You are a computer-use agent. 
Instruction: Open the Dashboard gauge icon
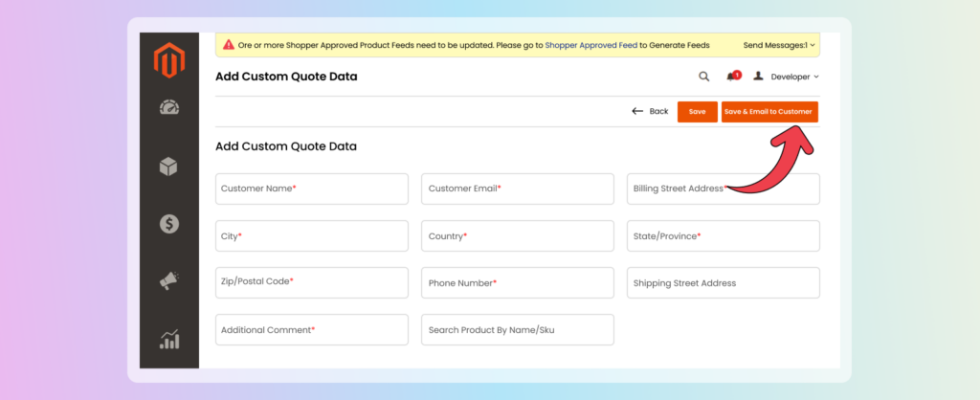pos(169,108)
